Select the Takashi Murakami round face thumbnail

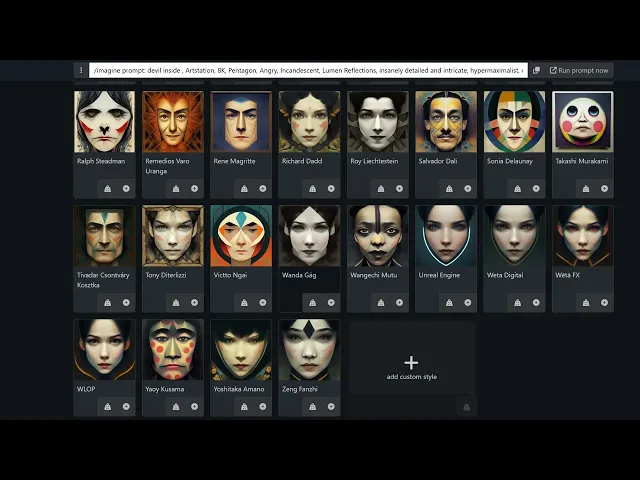[583, 122]
